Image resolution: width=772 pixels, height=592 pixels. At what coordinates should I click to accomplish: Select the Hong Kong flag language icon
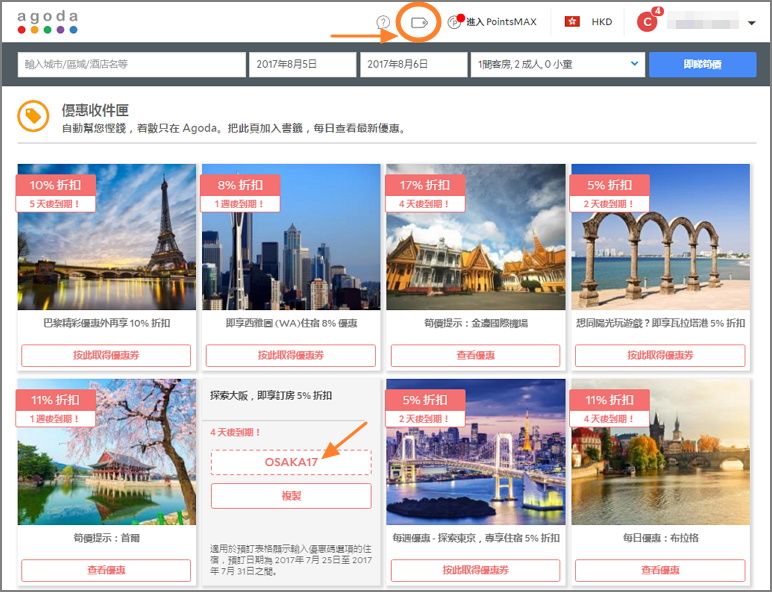572,21
